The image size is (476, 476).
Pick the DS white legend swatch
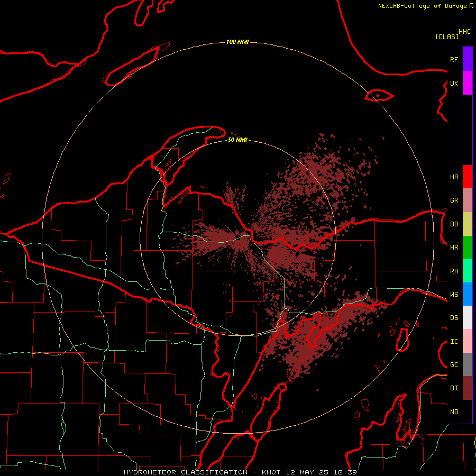point(467,317)
